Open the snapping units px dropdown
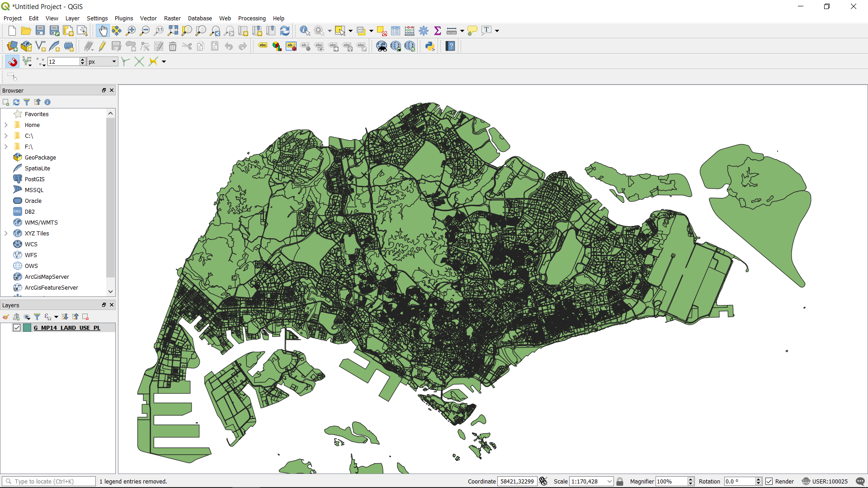 (x=102, y=61)
